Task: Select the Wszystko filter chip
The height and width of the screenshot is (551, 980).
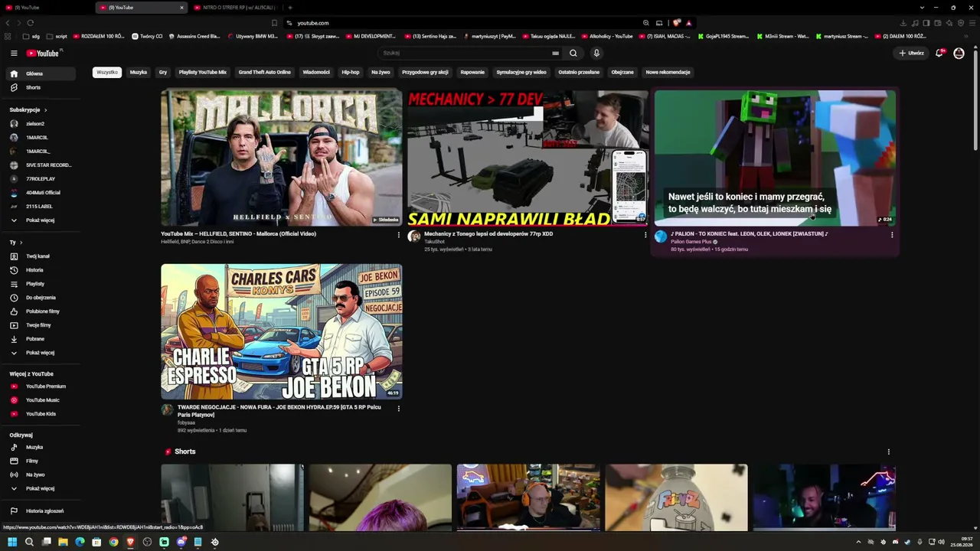Action: 107,72
